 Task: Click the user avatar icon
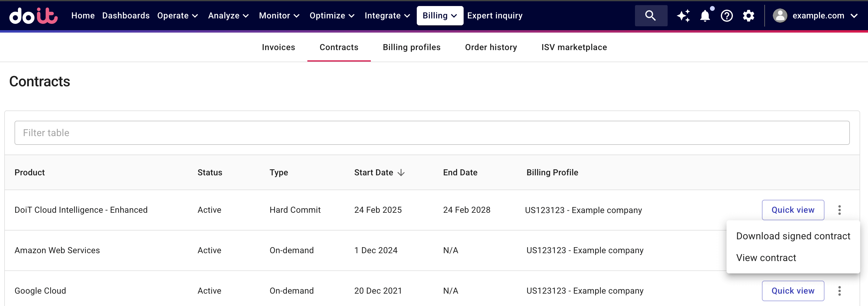point(780,15)
